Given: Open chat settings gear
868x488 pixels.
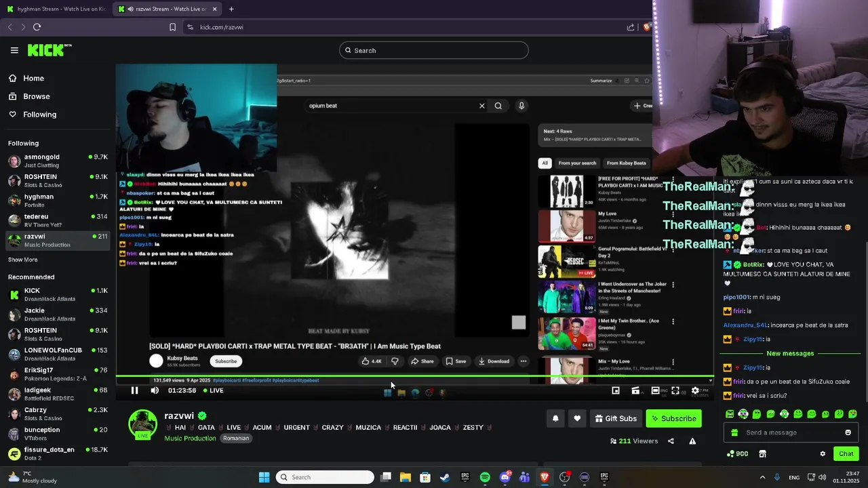Looking at the screenshot, I should (x=823, y=453).
